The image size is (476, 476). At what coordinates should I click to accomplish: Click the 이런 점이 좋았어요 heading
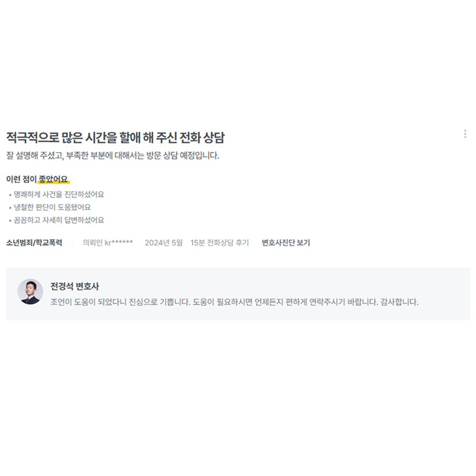click(x=37, y=179)
